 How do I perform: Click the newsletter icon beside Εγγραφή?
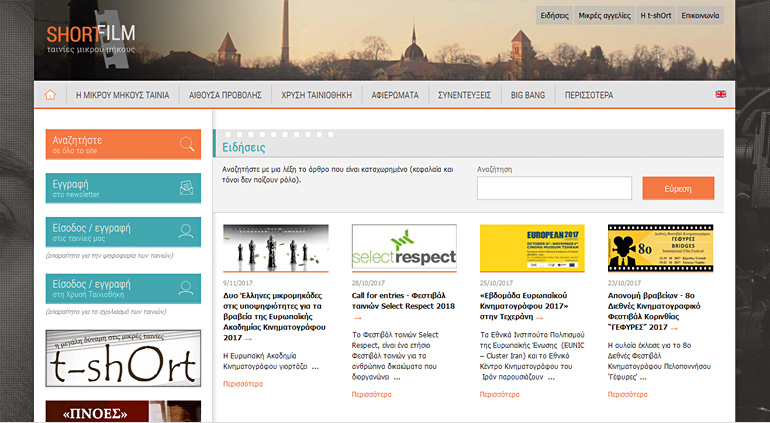point(186,188)
